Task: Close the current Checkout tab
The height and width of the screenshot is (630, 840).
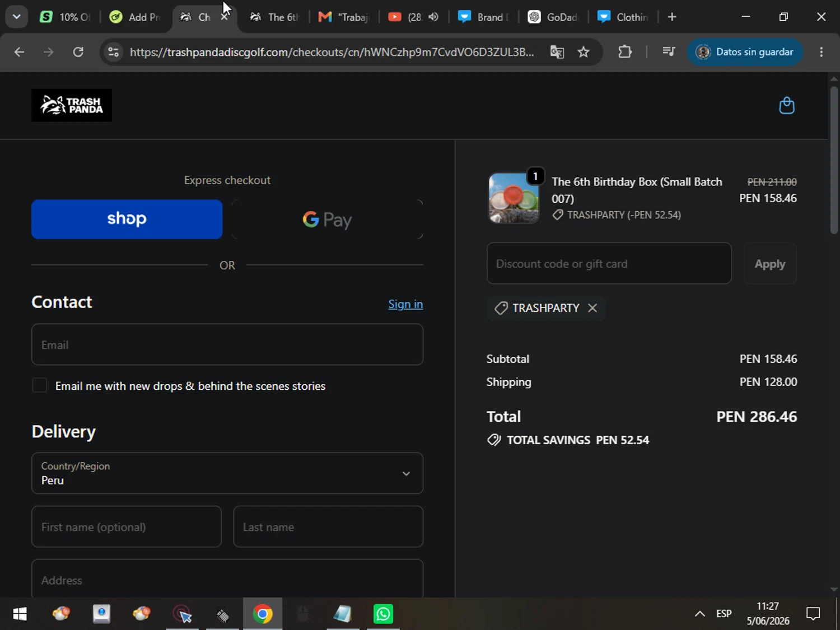Action: coord(224,17)
